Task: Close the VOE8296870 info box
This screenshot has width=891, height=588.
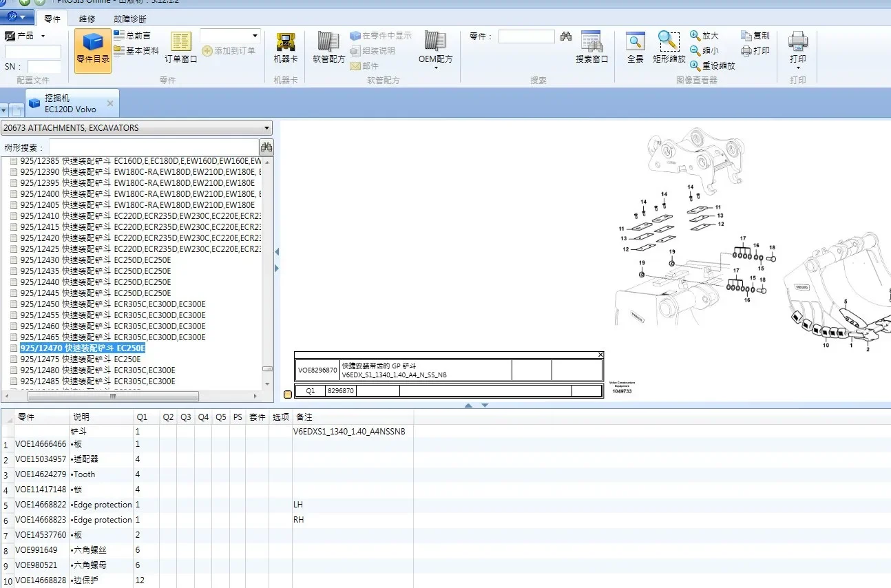Action: 600,355
